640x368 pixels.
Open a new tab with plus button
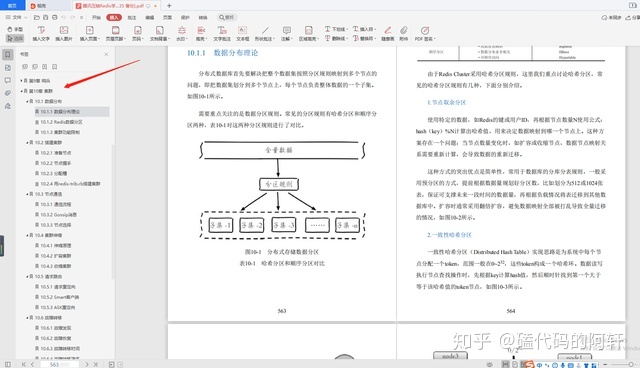(x=169, y=6)
